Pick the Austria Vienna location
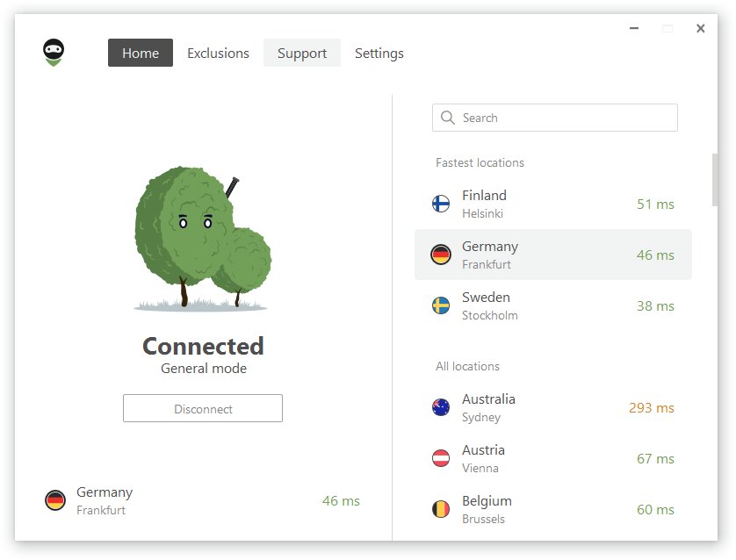Image resolution: width=736 pixels, height=560 pixels. [553, 458]
